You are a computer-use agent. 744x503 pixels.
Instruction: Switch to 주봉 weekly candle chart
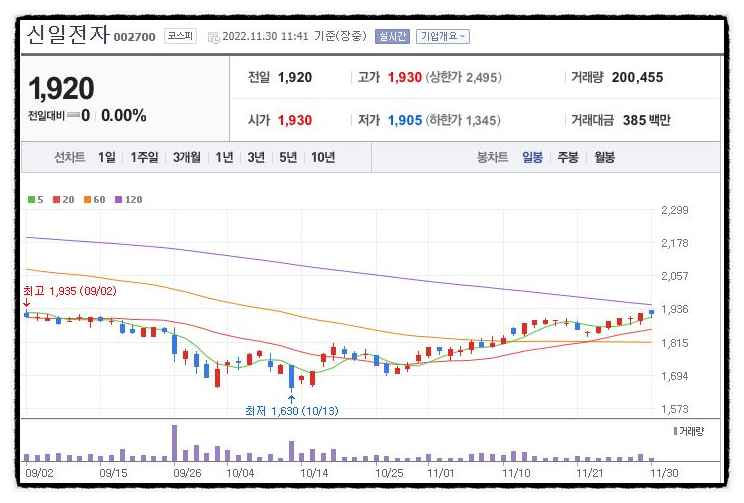coord(568,157)
